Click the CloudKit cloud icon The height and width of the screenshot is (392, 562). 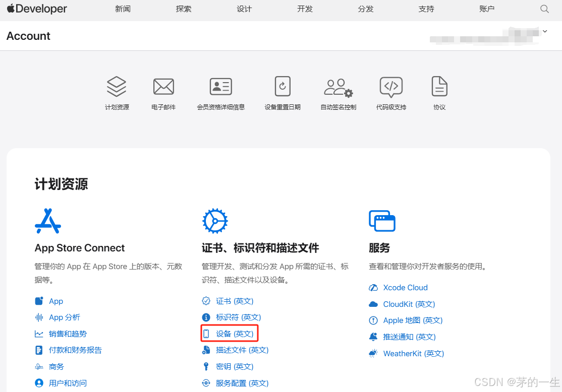coord(373,304)
